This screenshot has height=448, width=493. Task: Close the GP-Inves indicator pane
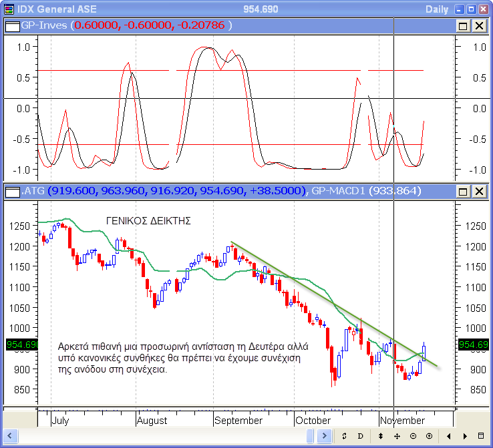click(479, 25)
